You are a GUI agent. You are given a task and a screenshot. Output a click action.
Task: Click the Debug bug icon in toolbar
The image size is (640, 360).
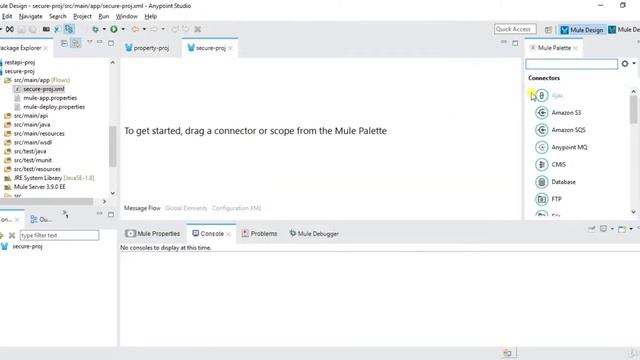coord(95,29)
